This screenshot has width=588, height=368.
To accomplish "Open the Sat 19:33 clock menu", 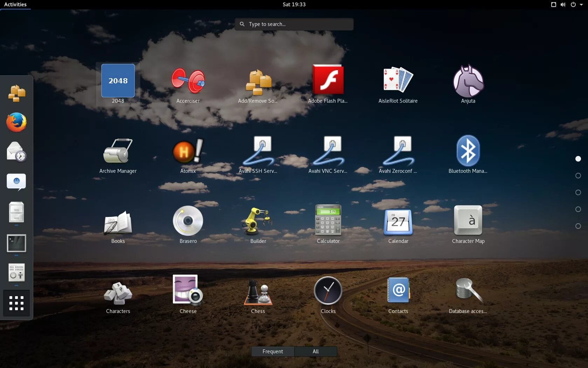I will 294,5.
